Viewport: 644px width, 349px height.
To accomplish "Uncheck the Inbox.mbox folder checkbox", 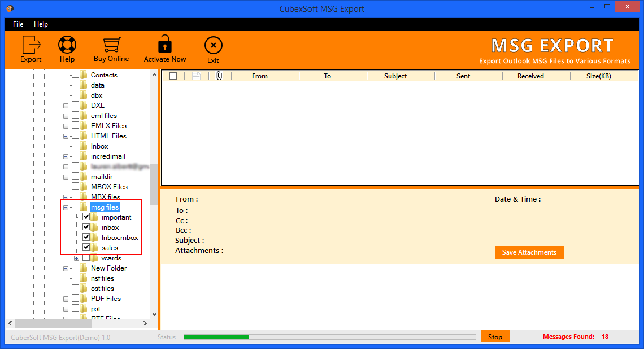I will (86, 237).
